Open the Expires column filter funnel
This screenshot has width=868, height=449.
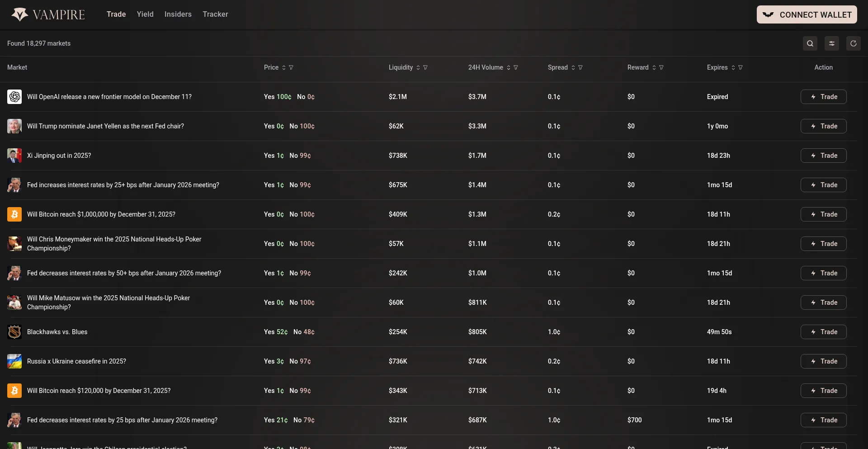pyautogui.click(x=741, y=68)
